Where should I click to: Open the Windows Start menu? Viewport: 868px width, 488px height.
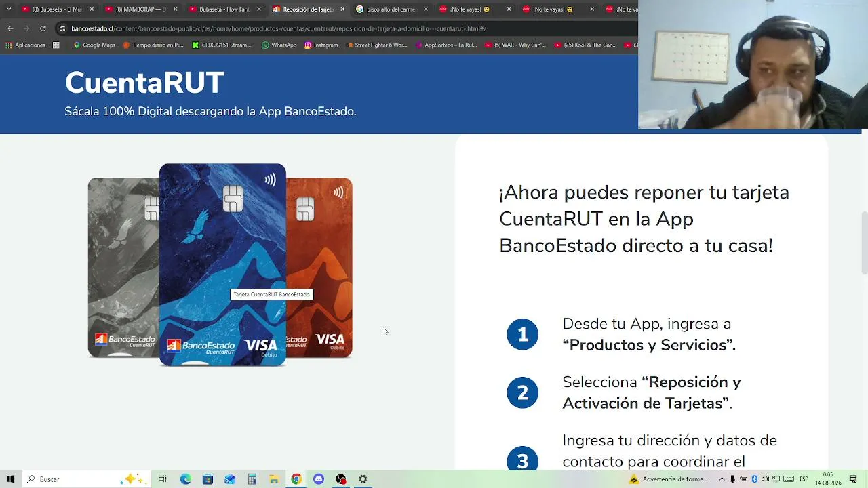pyautogui.click(x=10, y=479)
